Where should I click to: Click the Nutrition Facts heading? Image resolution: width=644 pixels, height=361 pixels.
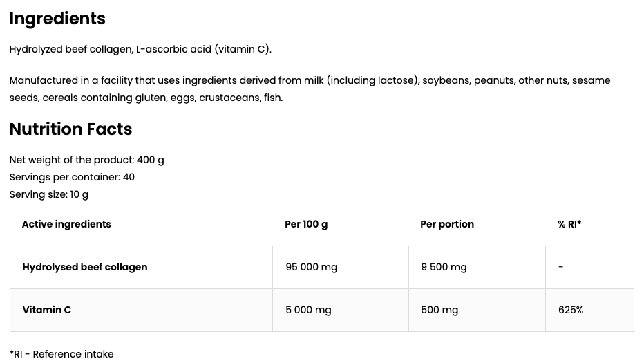[70, 129]
